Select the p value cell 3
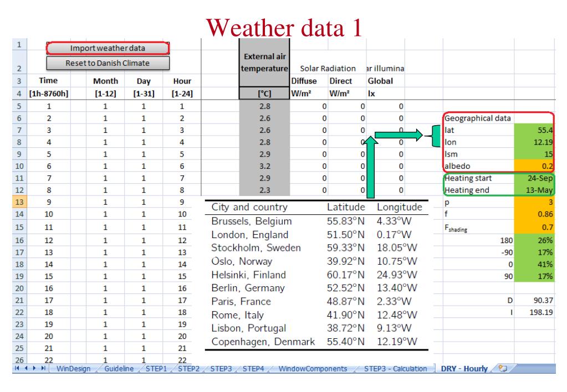Image resolution: width=567 pixels, height=392 pixels. 534,202
